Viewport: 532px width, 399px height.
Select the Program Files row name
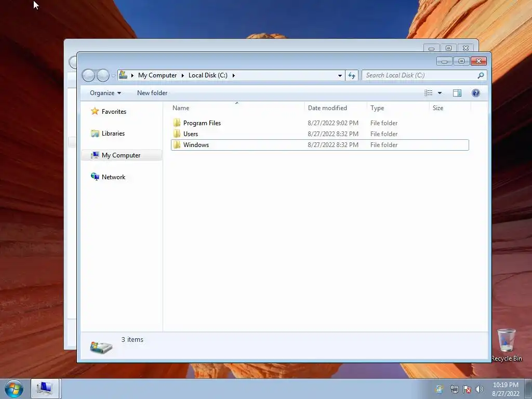pyautogui.click(x=202, y=123)
